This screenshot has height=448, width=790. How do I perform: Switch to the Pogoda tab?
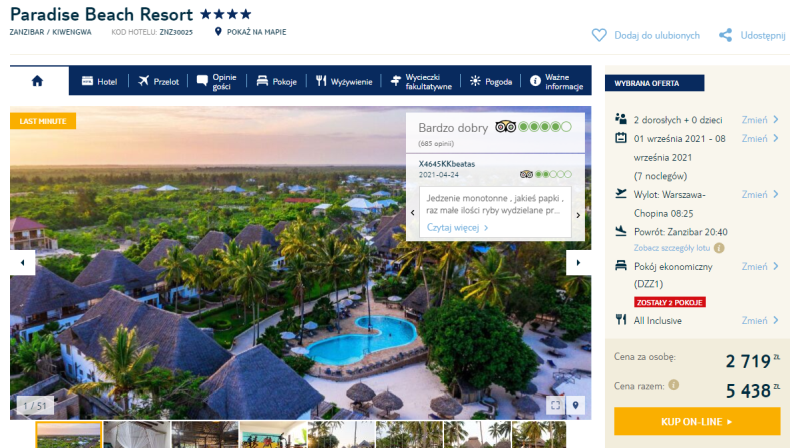tap(491, 81)
